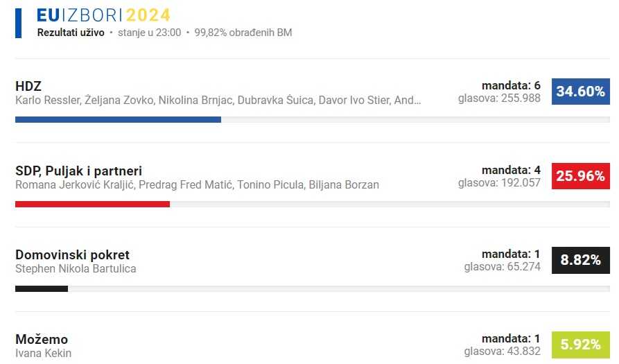619x364 pixels.
Task: Open the Domovinski pokret party entry
Action: (72, 255)
